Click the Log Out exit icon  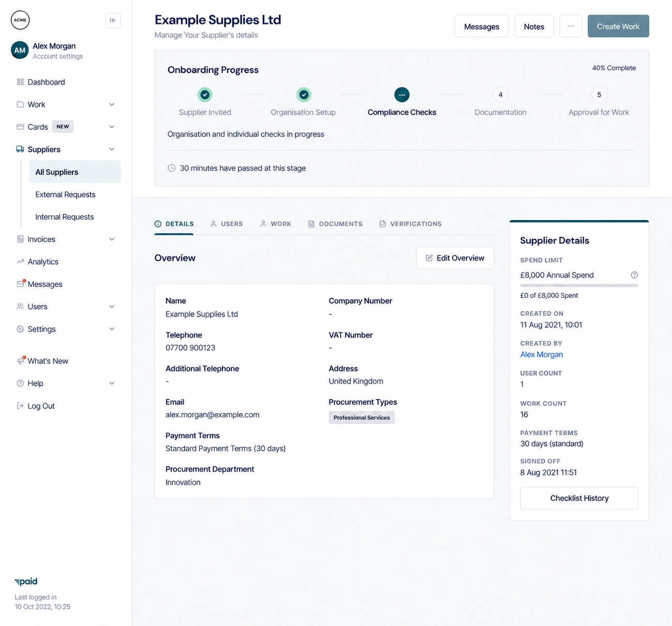(20, 406)
